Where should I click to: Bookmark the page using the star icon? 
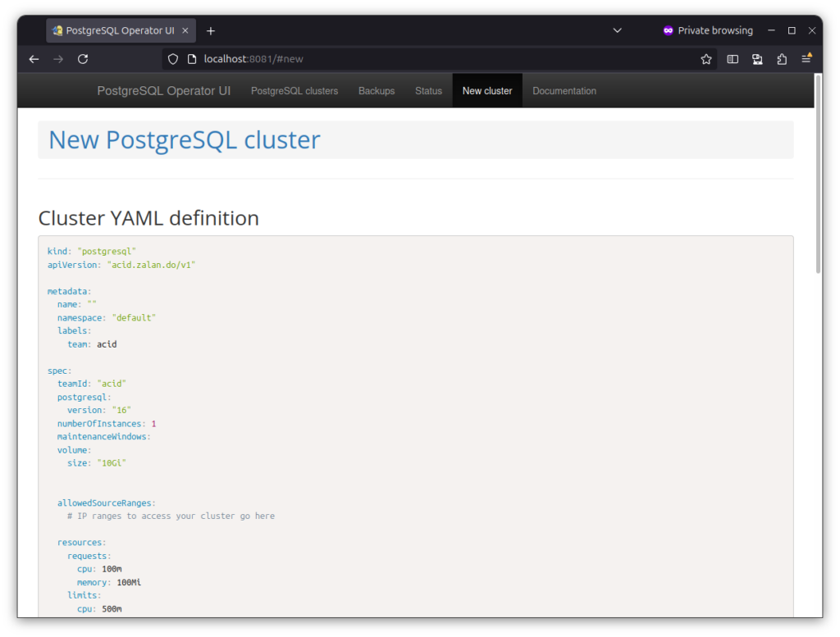coord(705,58)
